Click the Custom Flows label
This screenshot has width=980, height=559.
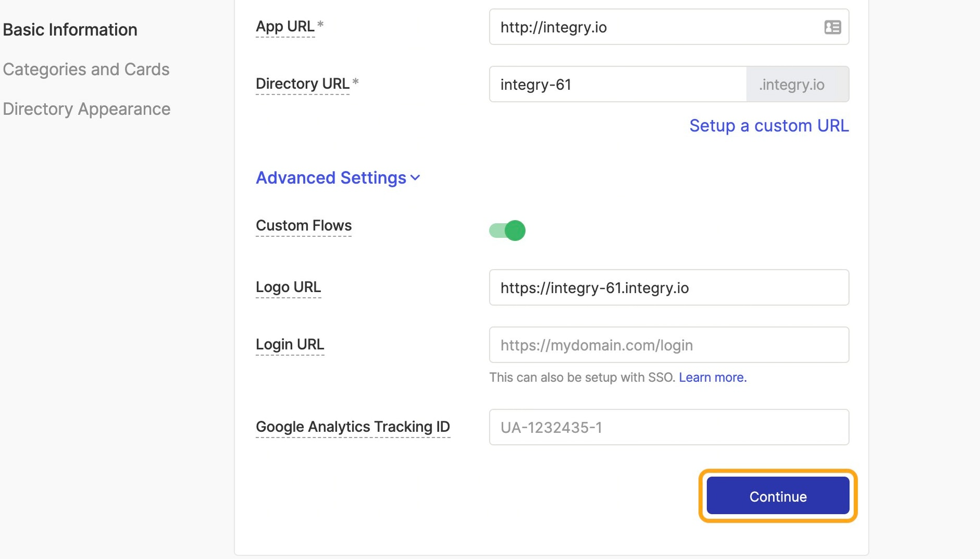click(x=304, y=225)
